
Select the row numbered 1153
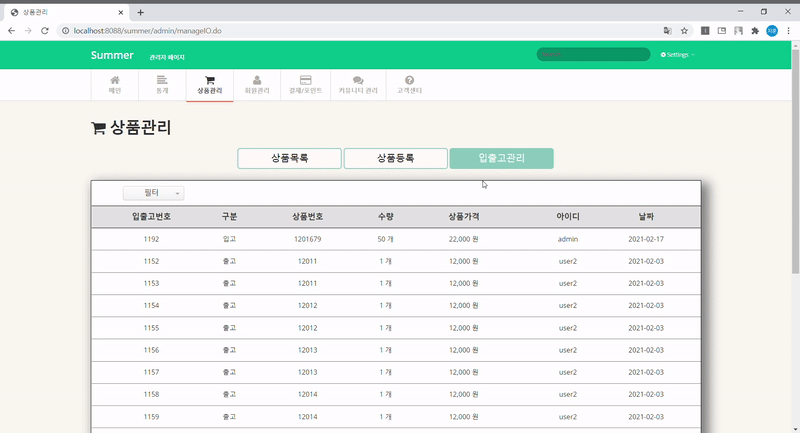click(x=396, y=283)
